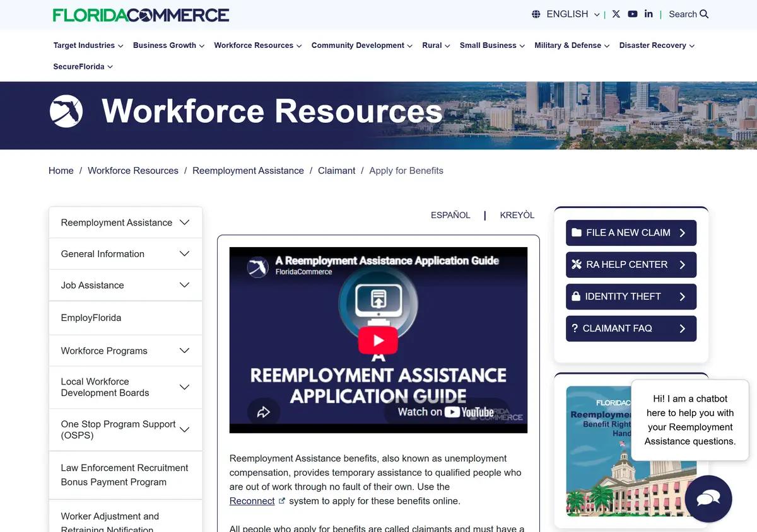This screenshot has width=757, height=532.
Task: Play the Application Guide video
Action: coord(378,340)
